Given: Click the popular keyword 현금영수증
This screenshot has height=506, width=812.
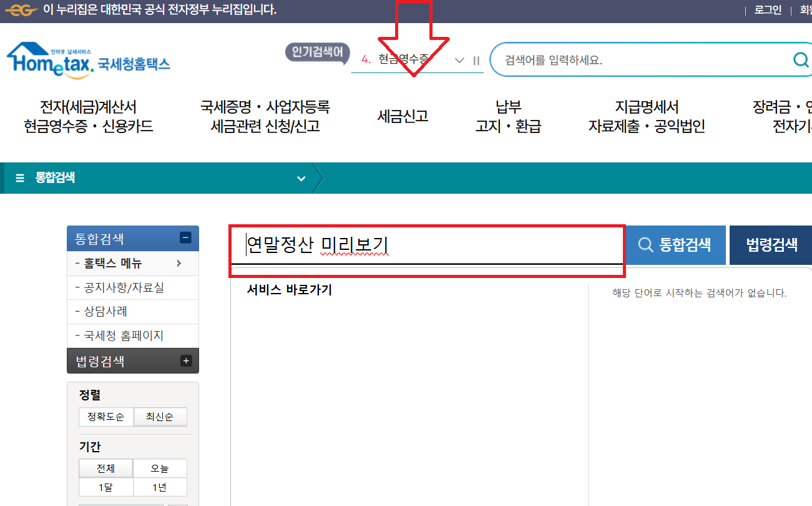Looking at the screenshot, I should (x=403, y=60).
